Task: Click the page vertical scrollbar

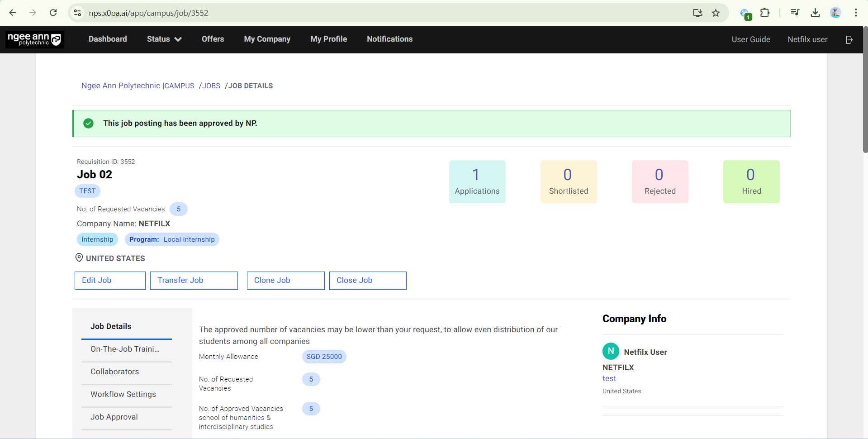Action: pyautogui.click(x=865, y=91)
